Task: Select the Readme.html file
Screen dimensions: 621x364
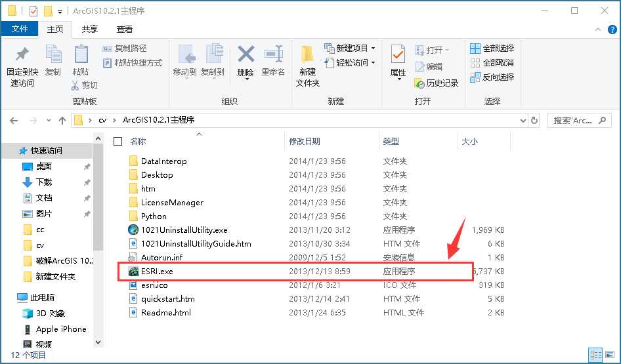Action: (x=166, y=313)
